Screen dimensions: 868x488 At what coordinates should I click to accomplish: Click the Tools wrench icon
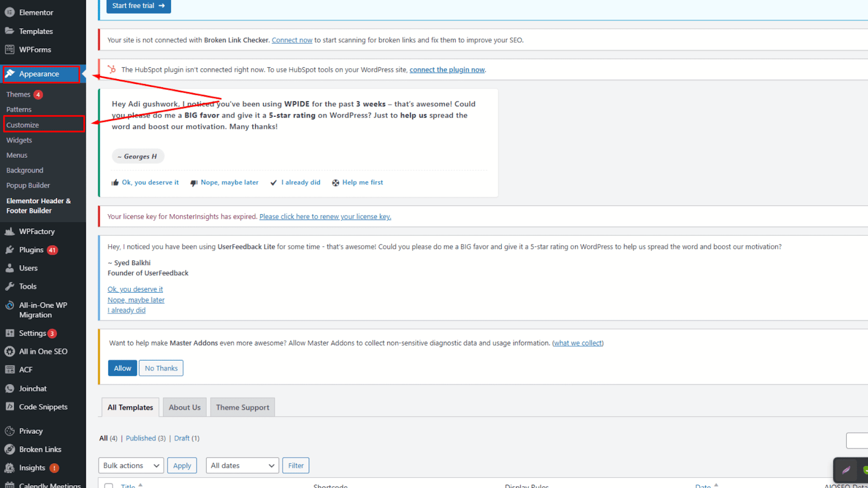[10, 286]
